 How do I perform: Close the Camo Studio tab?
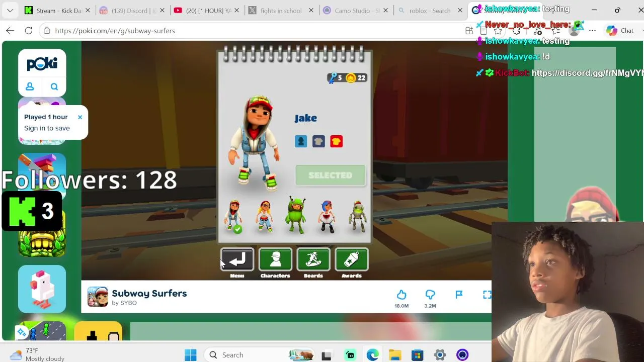tap(385, 11)
